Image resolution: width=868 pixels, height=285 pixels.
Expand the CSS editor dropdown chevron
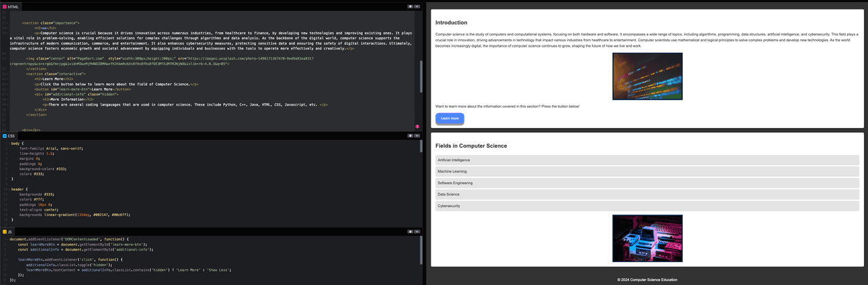point(418,135)
